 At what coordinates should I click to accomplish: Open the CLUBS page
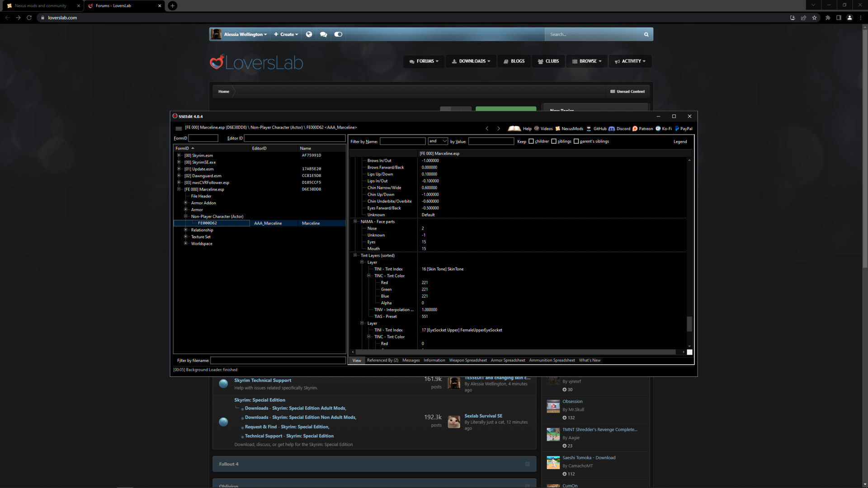(x=548, y=61)
